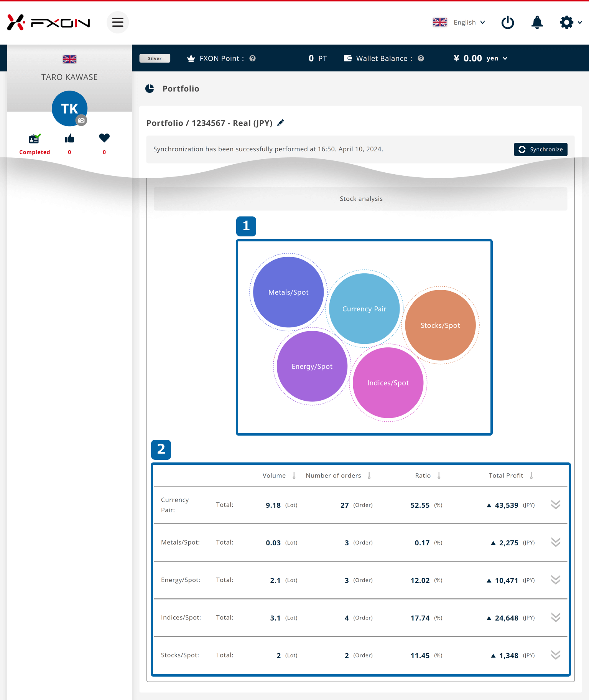Image resolution: width=589 pixels, height=700 pixels.
Task: Select the Stock analysis tab
Action: pos(360,199)
